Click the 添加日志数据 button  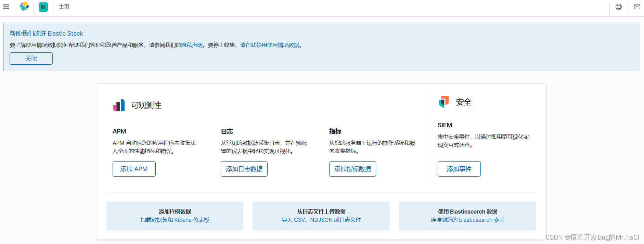[244, 169]
